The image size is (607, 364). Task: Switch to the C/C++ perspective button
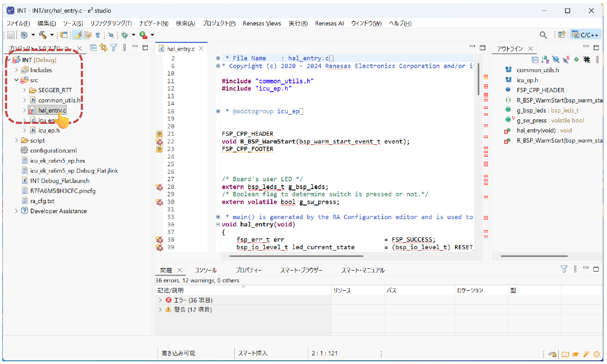point(585,35)
